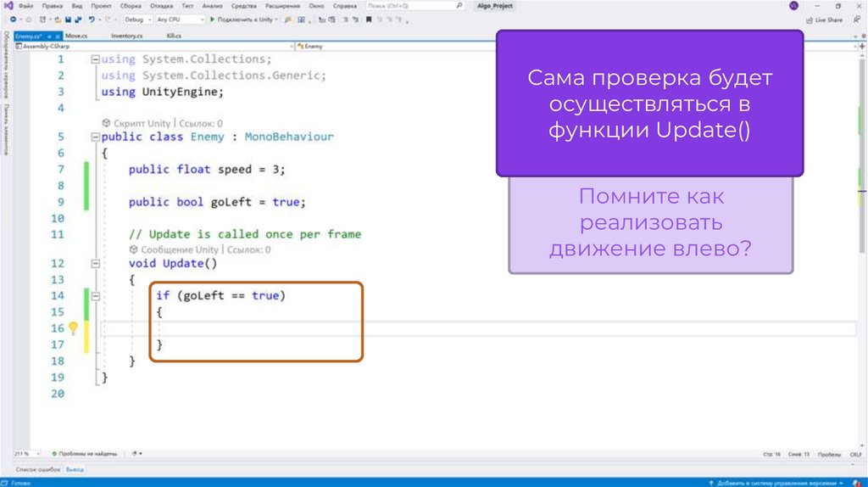Screen dimensions: 868x487
Task: Click the bookmark icon in toolbar
Action: click(369, 20)
